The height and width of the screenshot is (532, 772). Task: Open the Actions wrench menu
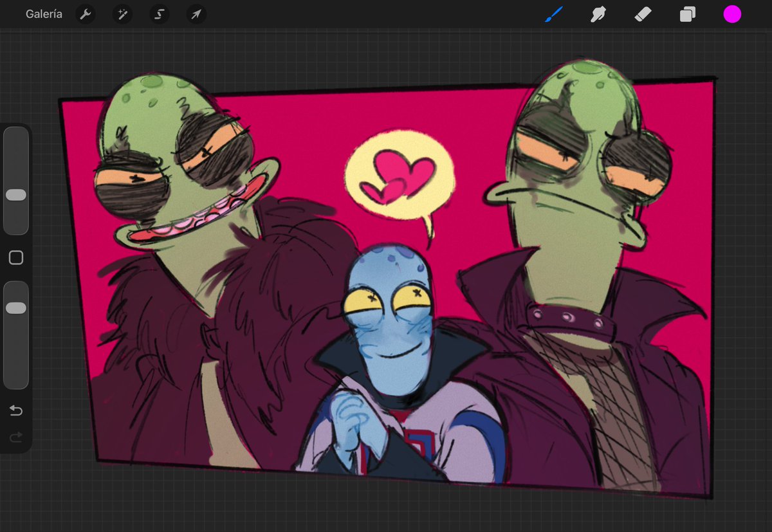pyautogui.click(x=86, y=14)
